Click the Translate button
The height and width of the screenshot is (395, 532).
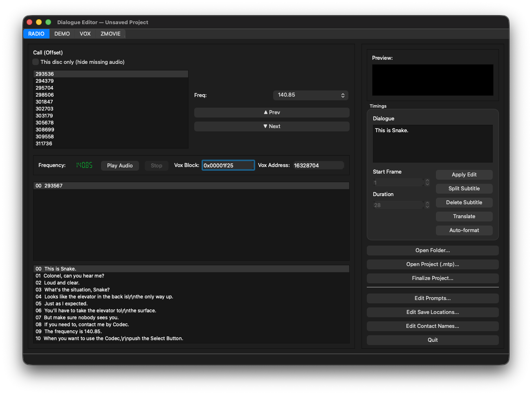[464, 217]
